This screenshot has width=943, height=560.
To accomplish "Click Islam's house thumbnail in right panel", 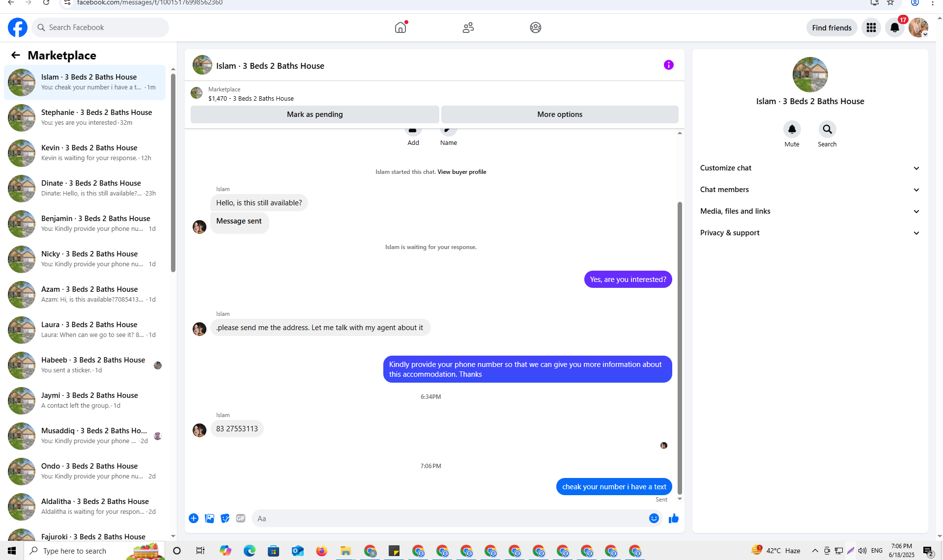I will tap(810, 75).
